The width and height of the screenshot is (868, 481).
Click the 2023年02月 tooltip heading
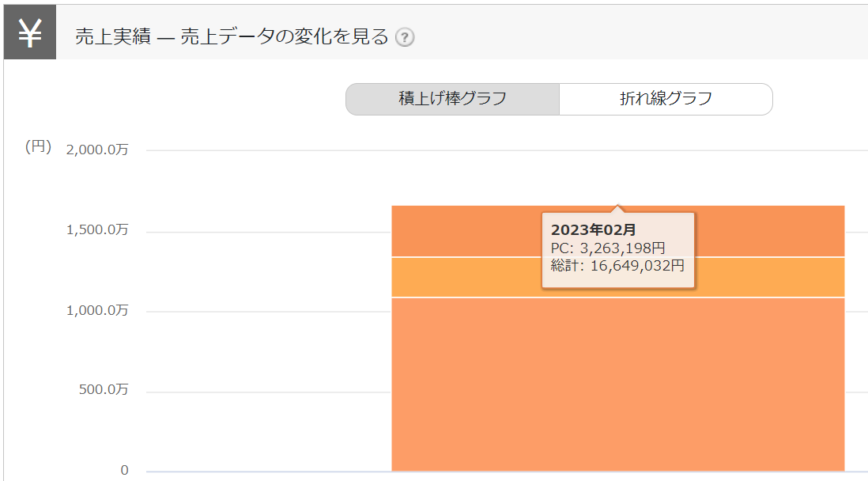pos(593,230)
